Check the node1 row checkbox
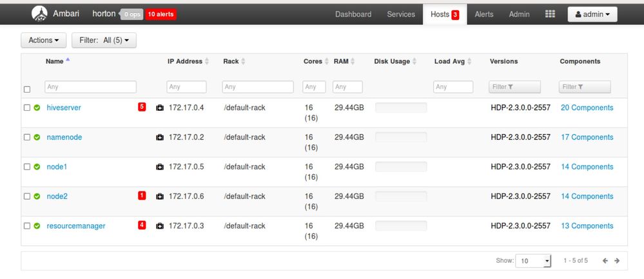The width and height of the screenshot is (644, 279). [27, 167]
